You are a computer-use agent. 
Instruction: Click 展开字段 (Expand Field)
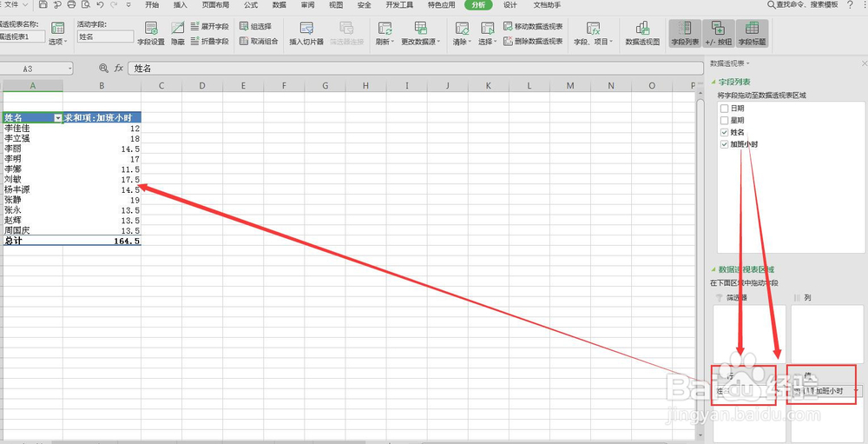[x=209, y=26]
